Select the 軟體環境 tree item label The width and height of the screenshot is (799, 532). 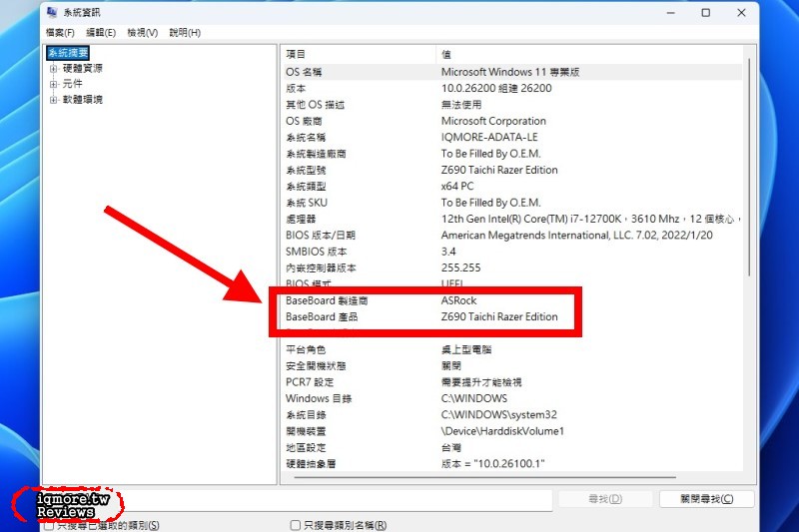[83, 99]
